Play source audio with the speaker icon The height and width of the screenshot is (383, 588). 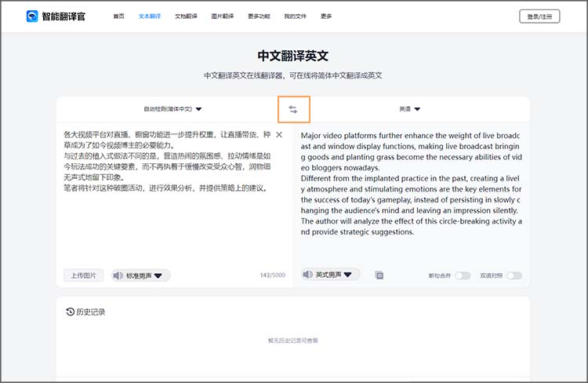tap(118, 275)
